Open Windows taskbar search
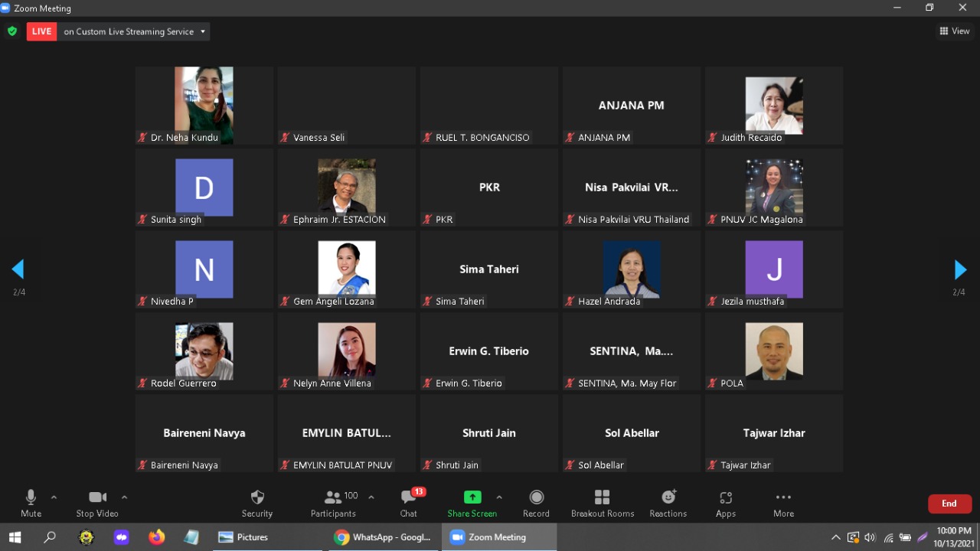This screenshot has height=551, width=980. pos(50,537)
